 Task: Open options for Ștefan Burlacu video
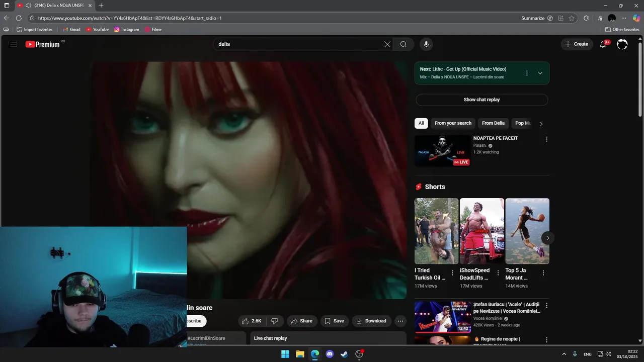click(546, 305)
